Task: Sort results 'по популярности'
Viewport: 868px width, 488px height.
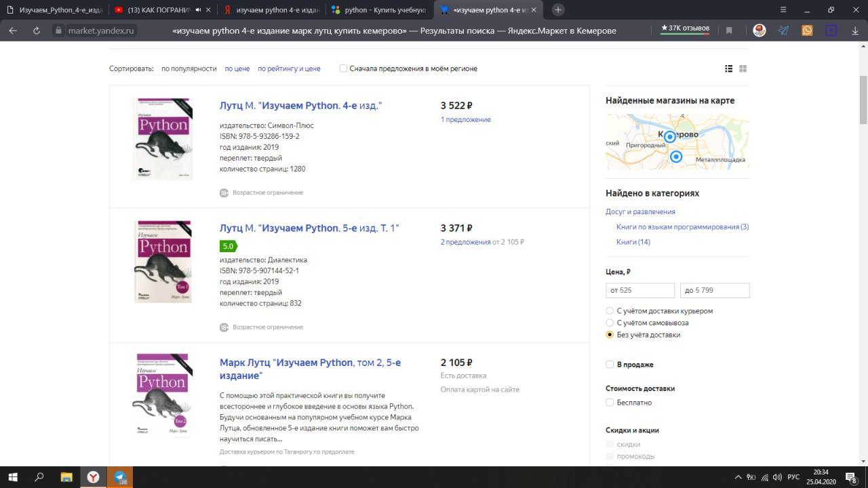Action: (x=189, y=68)
